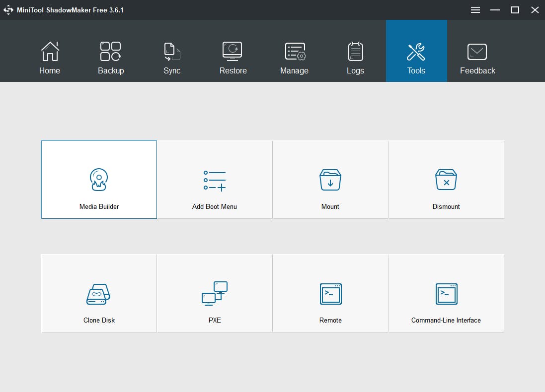Image resolution: width=545 pixels, height=392 pixels.
Task: Click the Tools tab
Action: (416, 51)
